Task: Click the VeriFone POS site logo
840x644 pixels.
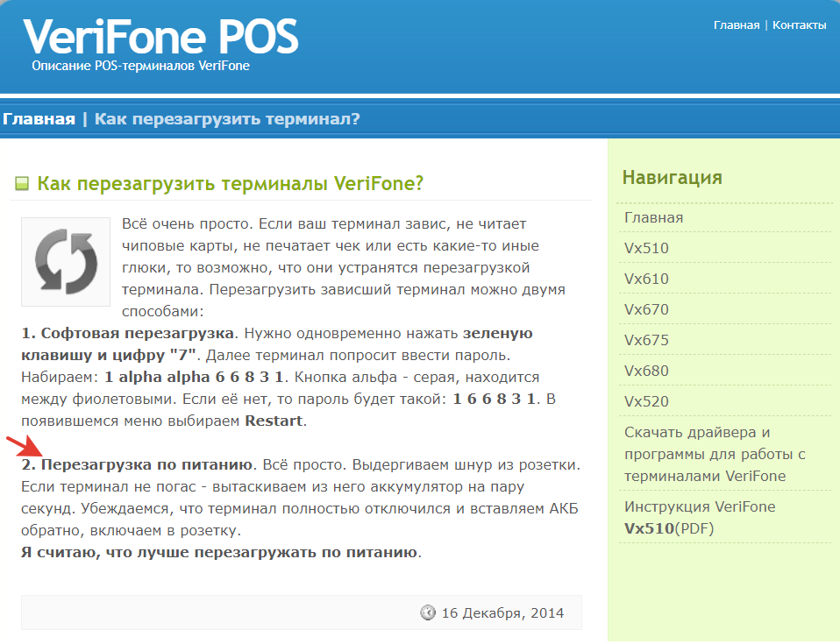Action: point(160,37)
